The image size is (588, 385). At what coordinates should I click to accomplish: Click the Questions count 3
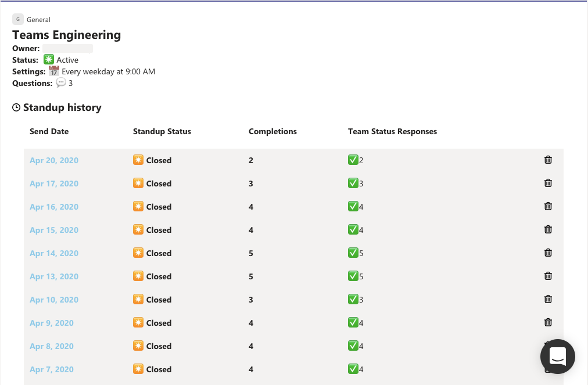(70, 83)
